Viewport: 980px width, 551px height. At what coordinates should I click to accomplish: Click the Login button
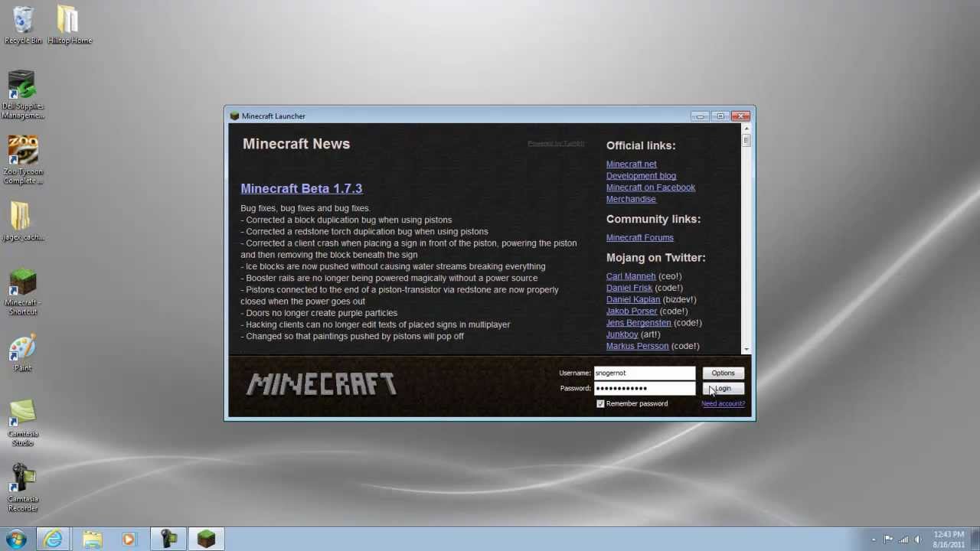[x=723, y=388]
